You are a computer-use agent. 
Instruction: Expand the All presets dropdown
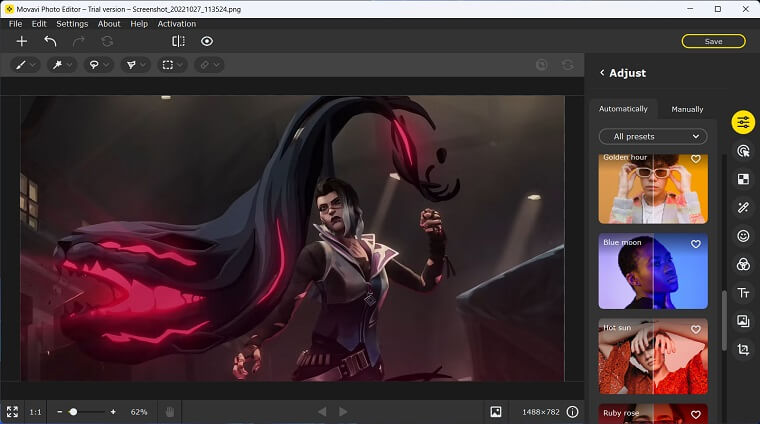click(x=653, y=137)
